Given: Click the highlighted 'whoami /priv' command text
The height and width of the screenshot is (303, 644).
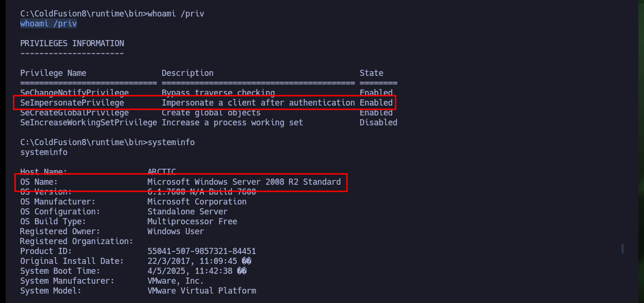Looking at the screenshot, I should click(x=49, y=24).
